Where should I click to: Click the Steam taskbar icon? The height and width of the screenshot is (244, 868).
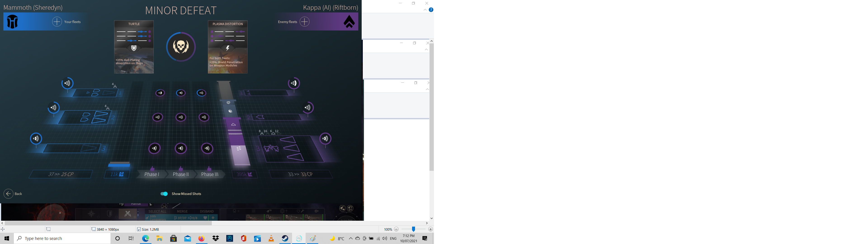[285, 238]
